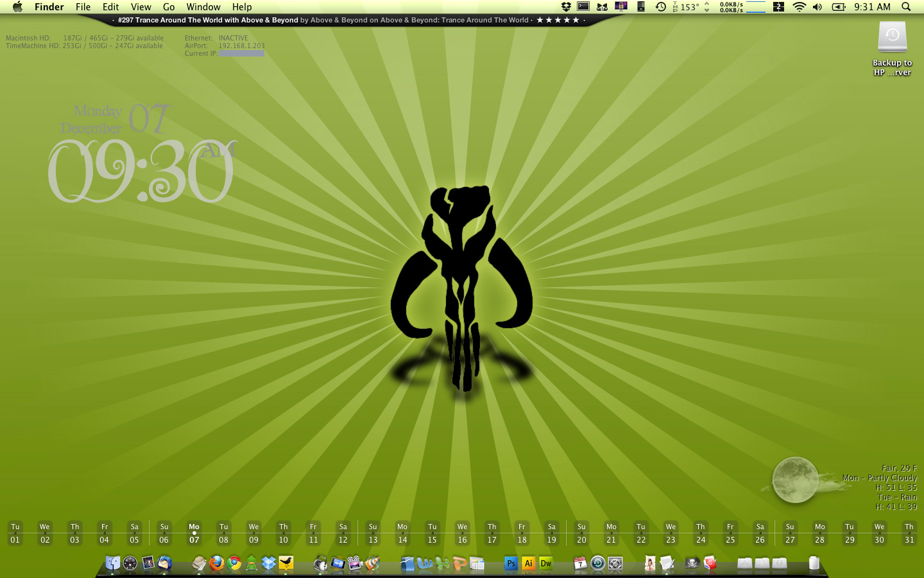Open Dropbox app in the dock

tap(269, 563)
